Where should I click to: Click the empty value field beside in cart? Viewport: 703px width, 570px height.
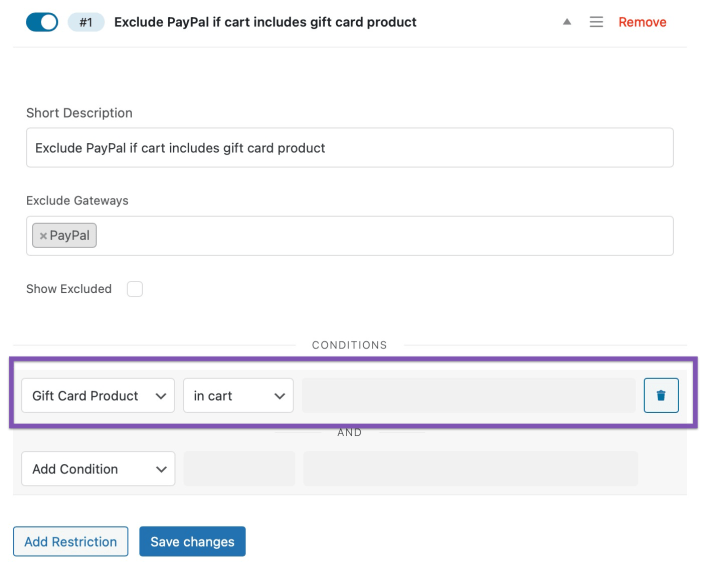[469, 396]
